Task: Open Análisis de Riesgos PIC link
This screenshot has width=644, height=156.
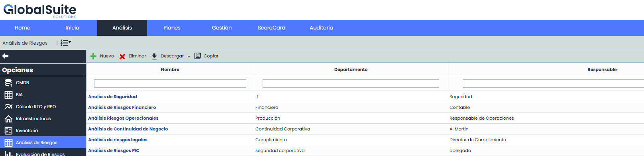Action: (114, 150)
